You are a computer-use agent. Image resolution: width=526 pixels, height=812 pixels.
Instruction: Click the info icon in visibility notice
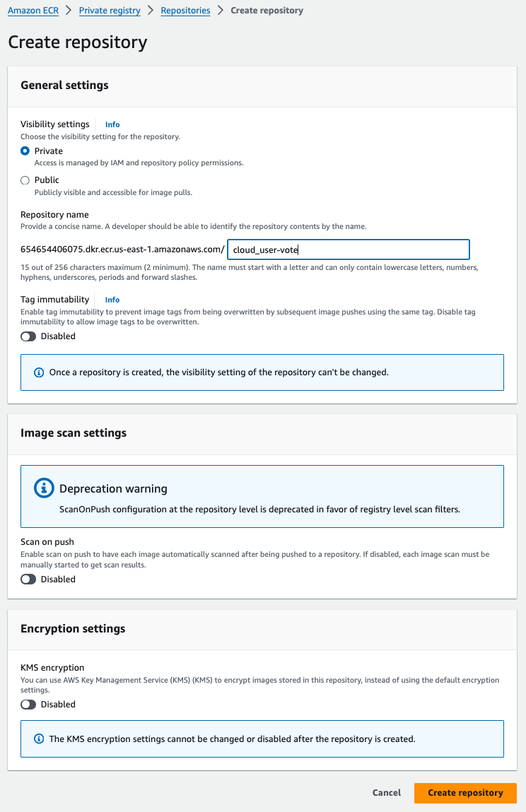click(39, 372)
